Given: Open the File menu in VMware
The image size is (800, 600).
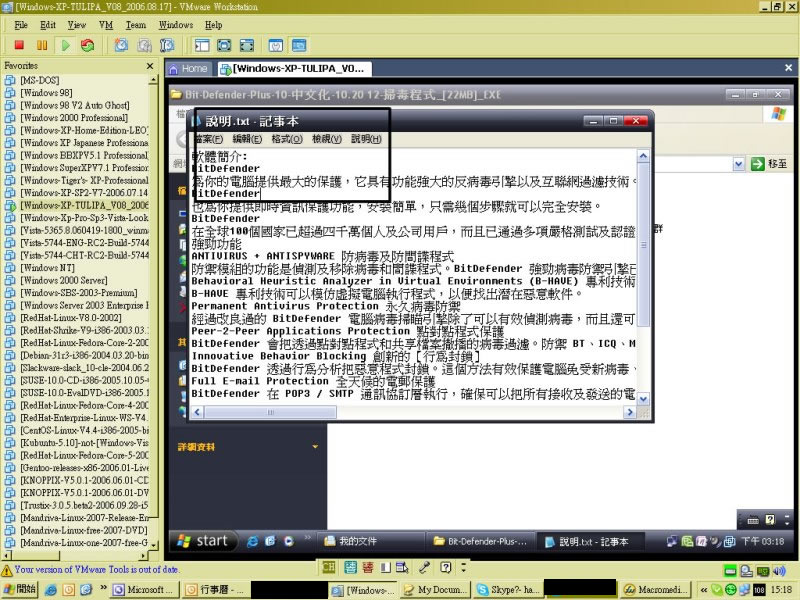Looking at the screenshot, I should pos(21,24).
